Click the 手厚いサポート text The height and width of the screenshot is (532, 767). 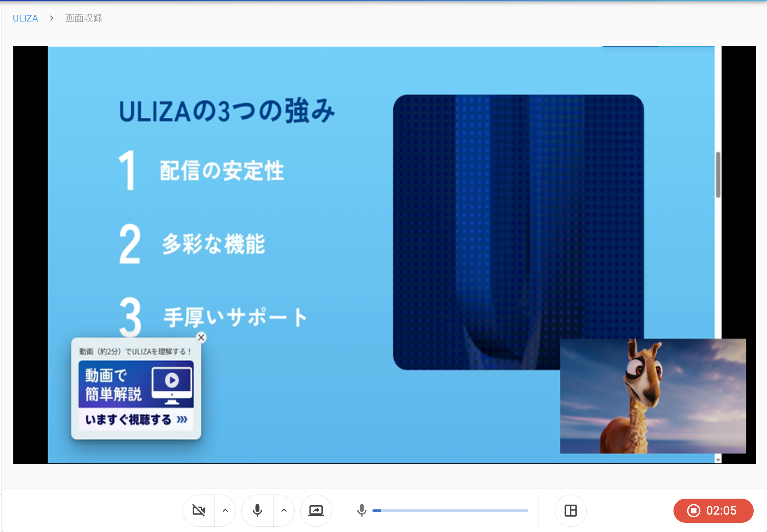236,317
